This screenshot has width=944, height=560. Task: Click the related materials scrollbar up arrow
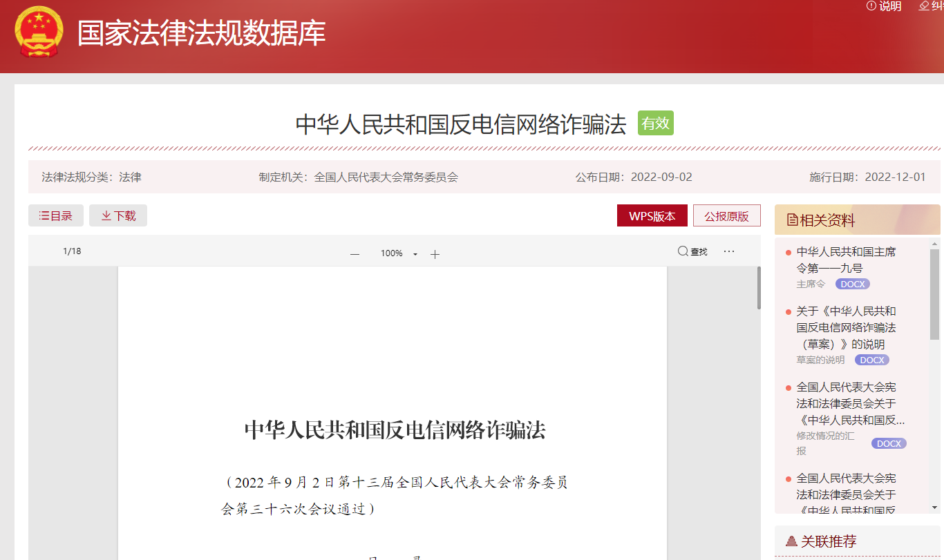click(934, 244)
